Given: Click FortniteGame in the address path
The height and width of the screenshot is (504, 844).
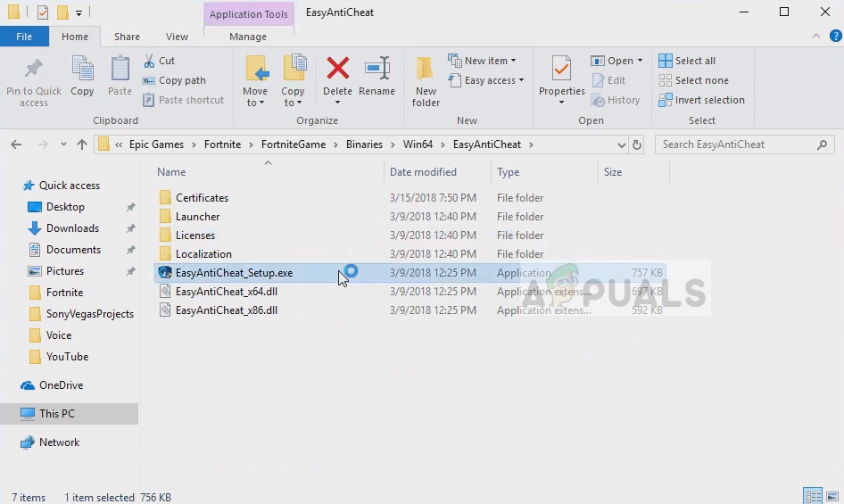Looking at the screenshot, I should (x=294, y=145).
